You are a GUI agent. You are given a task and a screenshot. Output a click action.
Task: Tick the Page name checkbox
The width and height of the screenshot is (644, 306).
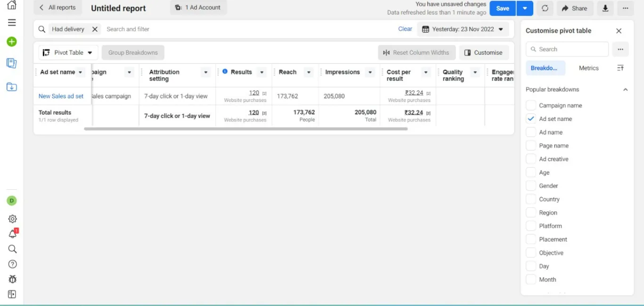(531, 145)
